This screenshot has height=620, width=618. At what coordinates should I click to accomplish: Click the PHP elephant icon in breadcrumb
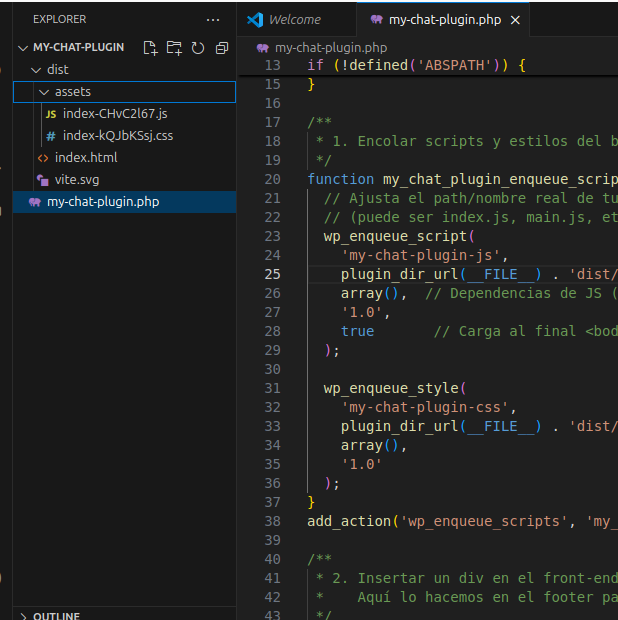click(263, 48)
